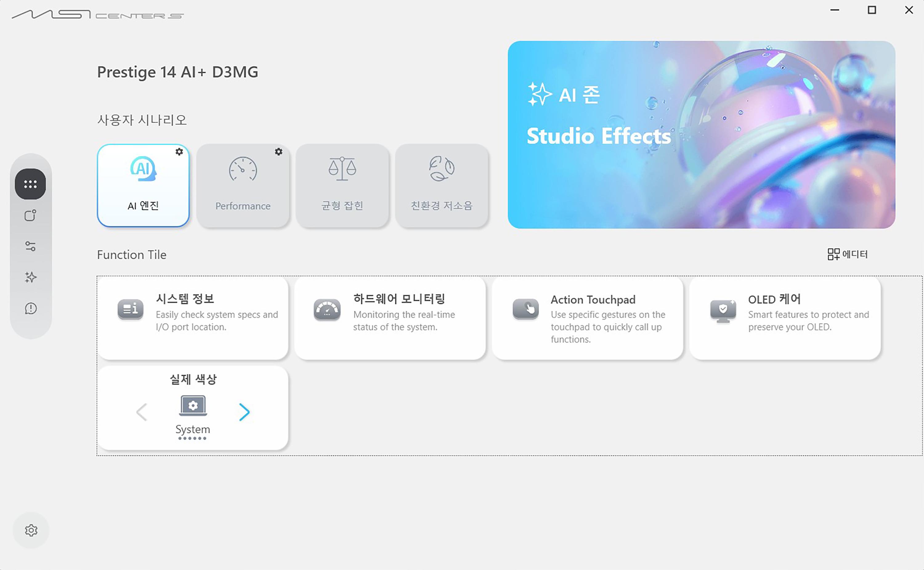Open the Action Touchpad tile
The width and height of the screenshot is (924, 570).
coord(588,319)
